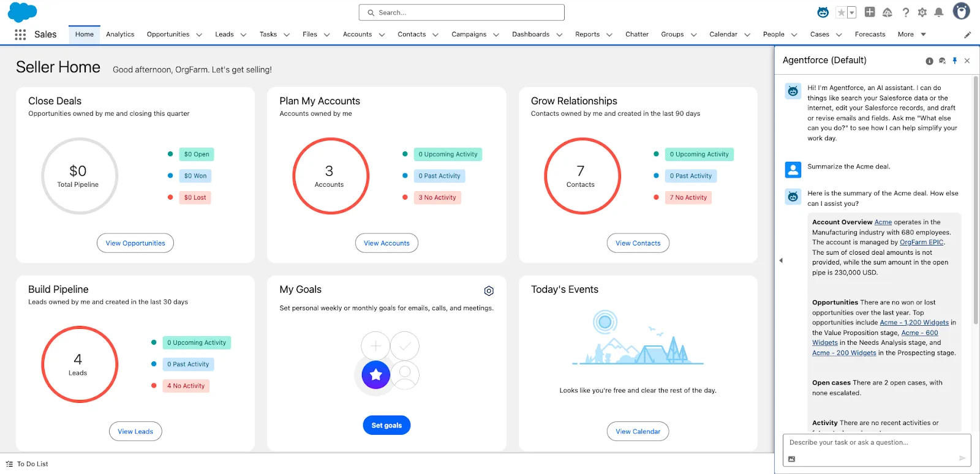The width and height of the screenshot is (980, 474).
Task: Click the 3 No Activity accounts badge
Action: click(437, 197)
